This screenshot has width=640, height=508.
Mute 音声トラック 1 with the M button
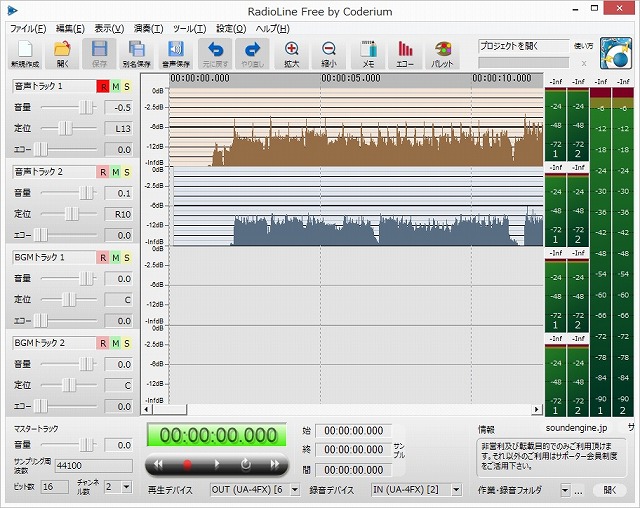116,87
